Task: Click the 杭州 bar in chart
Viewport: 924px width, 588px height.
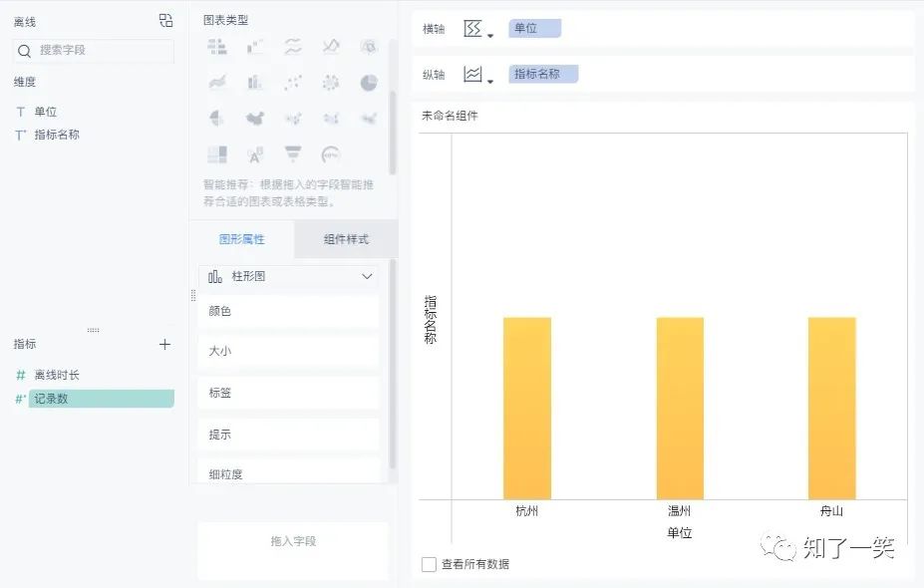Action: point(527,409)
